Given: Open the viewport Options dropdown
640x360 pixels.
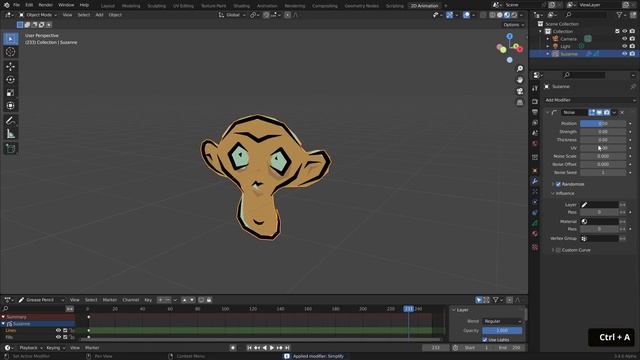Looking at the screenshot, I should 513,25.
